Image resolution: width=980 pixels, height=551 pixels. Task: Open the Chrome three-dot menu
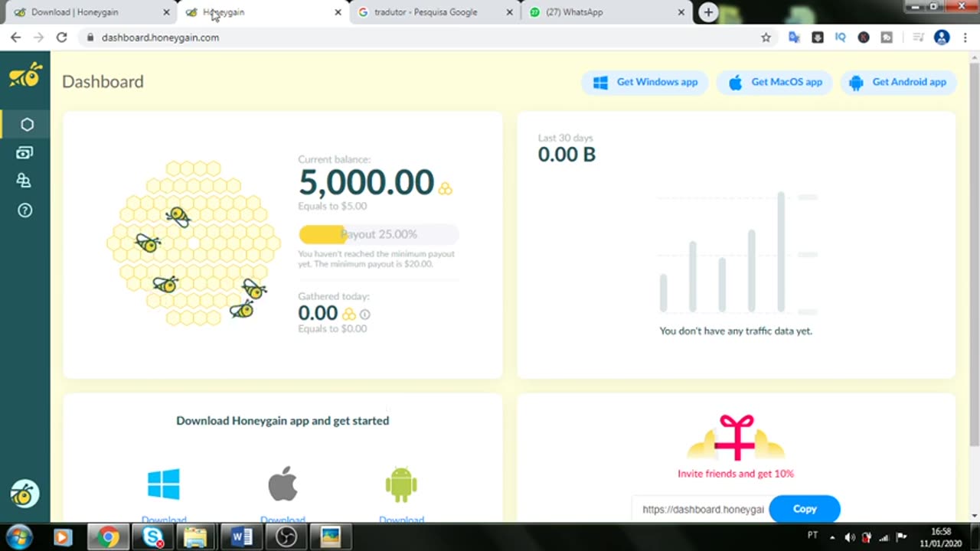[x=965, y=37]
